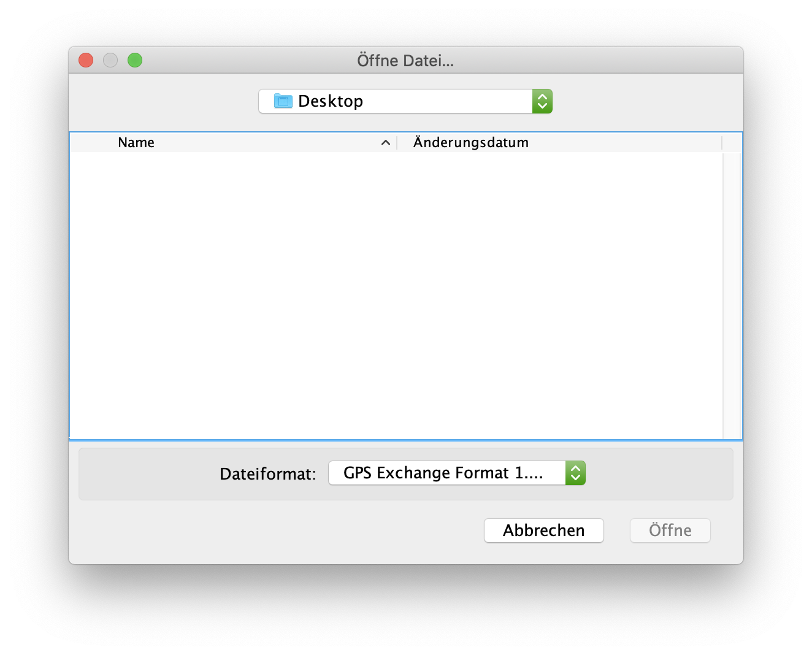The image size is (812, 655).
Task: Click the gray minimize window button
Action: click(x=110, y=60)
